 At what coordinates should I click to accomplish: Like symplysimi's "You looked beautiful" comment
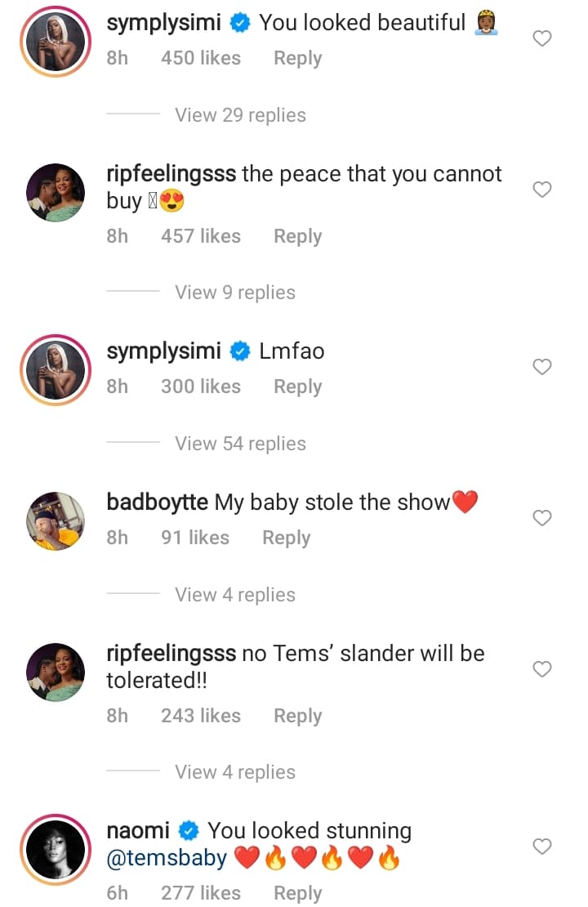[x=542, y=38]
